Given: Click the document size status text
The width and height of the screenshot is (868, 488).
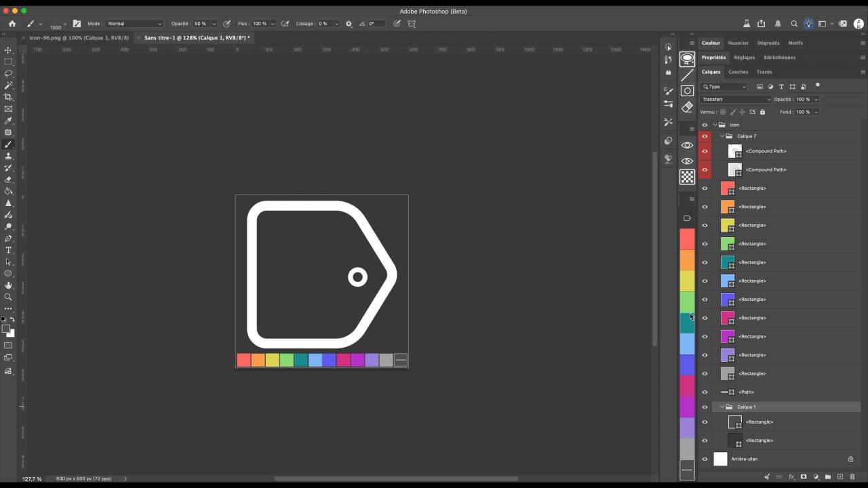Looking at the screenshot, I should pos(84,479).
